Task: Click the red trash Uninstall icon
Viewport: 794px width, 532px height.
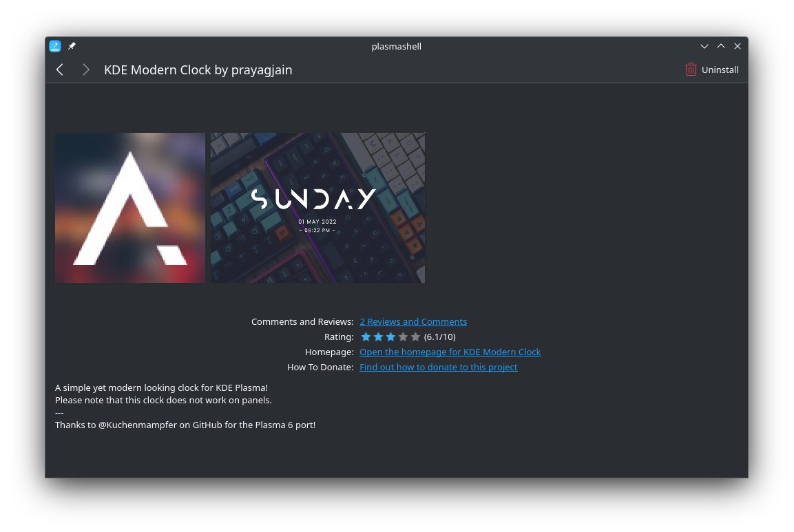Action: [x=690, y=69]
